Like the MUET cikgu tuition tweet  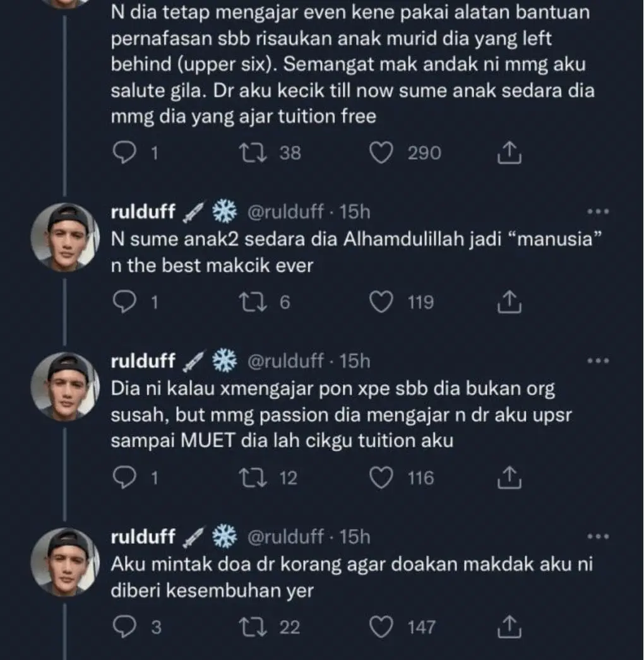pyautogui.click(x=381, y=479)
